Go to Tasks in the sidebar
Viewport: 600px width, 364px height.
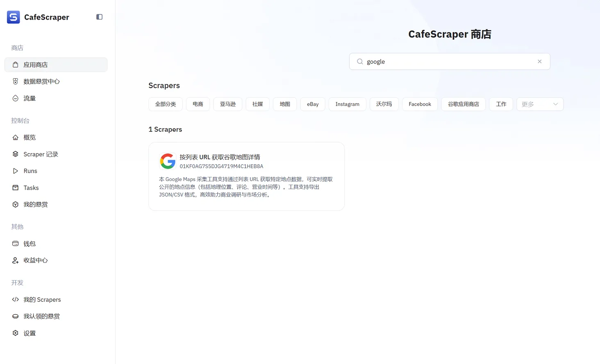(31, 188)
